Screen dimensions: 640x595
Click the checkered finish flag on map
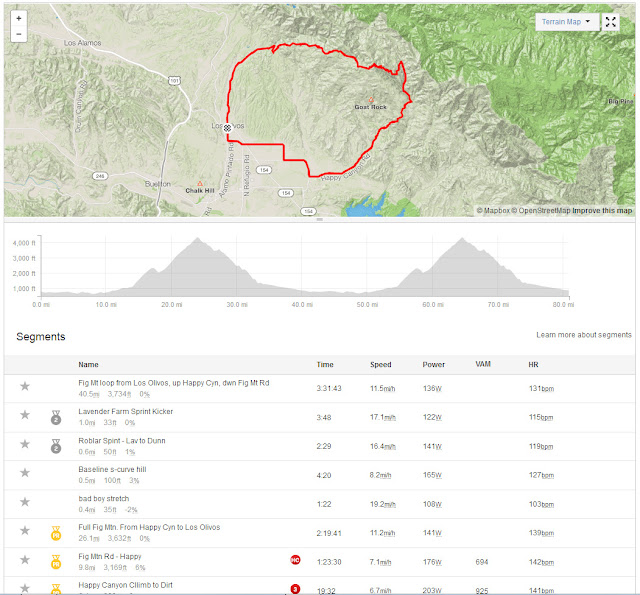(228, 128)
